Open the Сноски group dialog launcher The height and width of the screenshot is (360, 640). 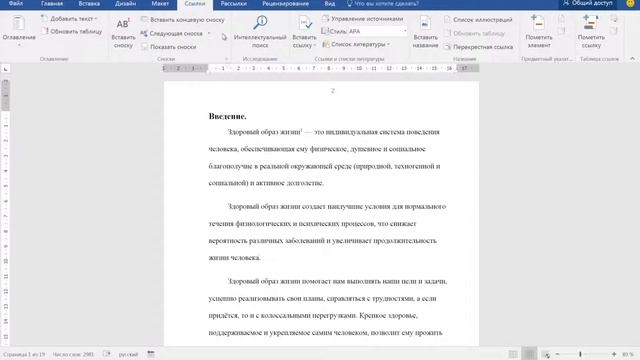point(227,59)
